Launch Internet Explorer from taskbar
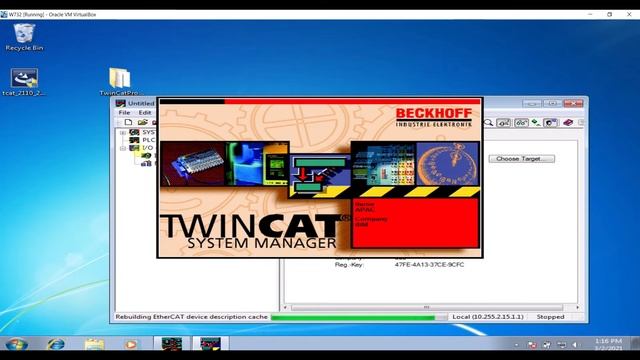The image size is (640, 360). 56,344
